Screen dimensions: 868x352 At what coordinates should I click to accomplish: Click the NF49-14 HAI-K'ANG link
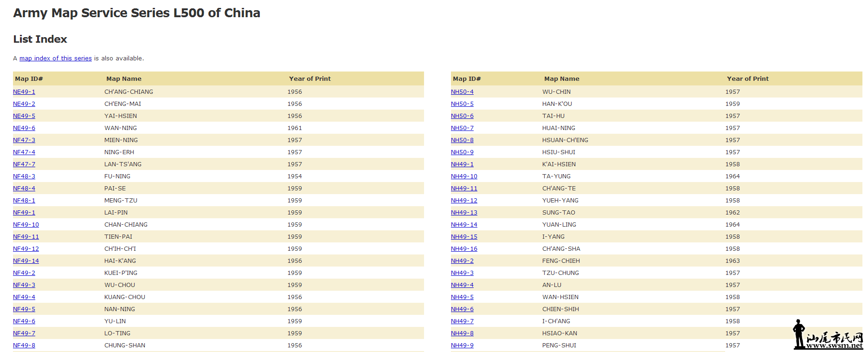pos(26,261)
